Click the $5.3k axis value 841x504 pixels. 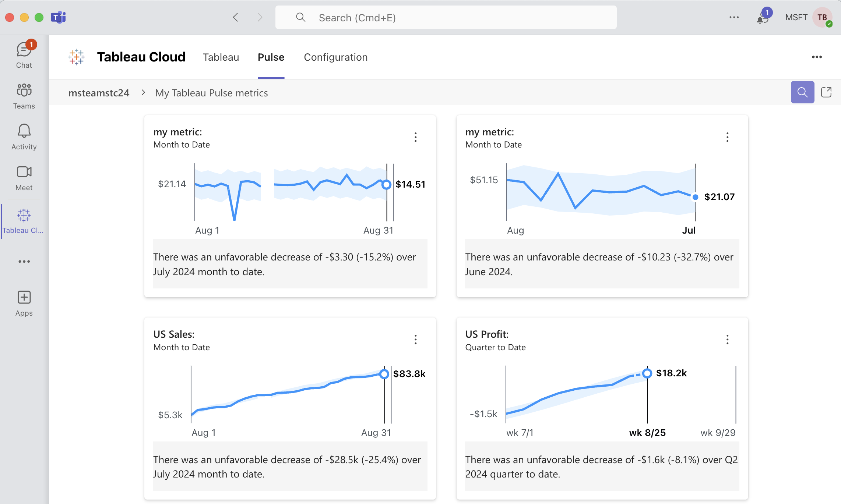(170, 415)
